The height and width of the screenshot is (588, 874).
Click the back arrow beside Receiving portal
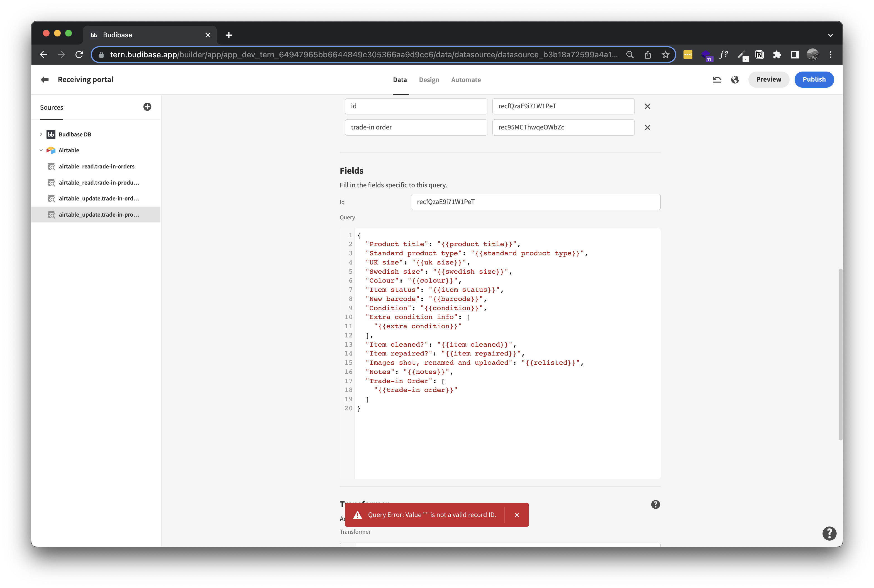[45, 80]
